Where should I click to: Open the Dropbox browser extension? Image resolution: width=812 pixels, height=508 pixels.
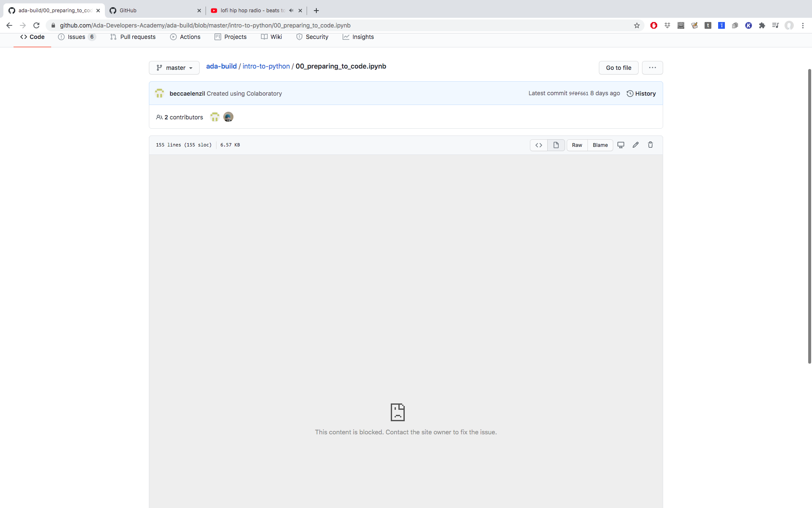click(x=667, y=25)
